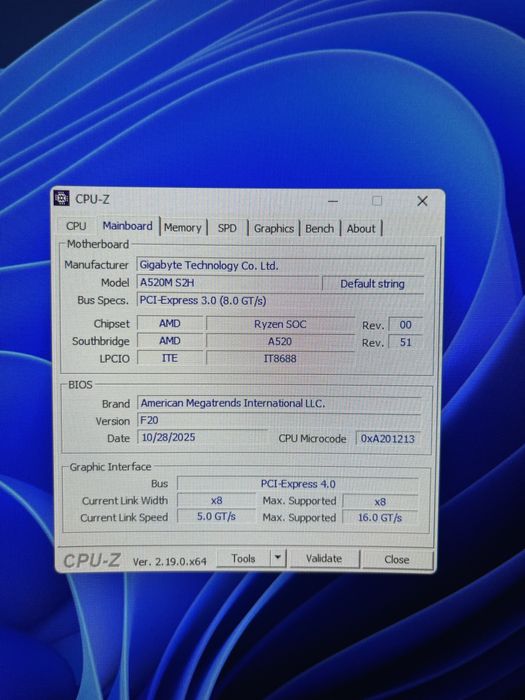Click the CPU-Z app icon in title bar
Screen dimensions: 525x700
click(62, 198)
